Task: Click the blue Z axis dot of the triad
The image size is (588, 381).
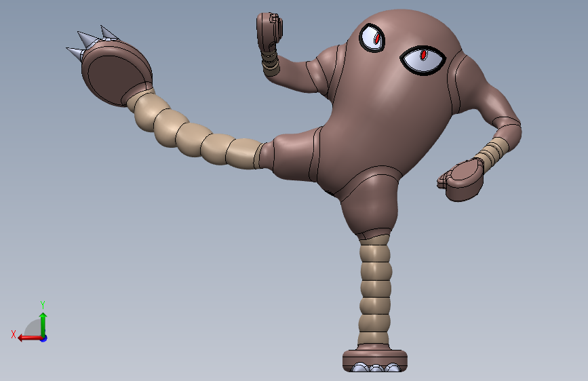Action: point(44,338)
